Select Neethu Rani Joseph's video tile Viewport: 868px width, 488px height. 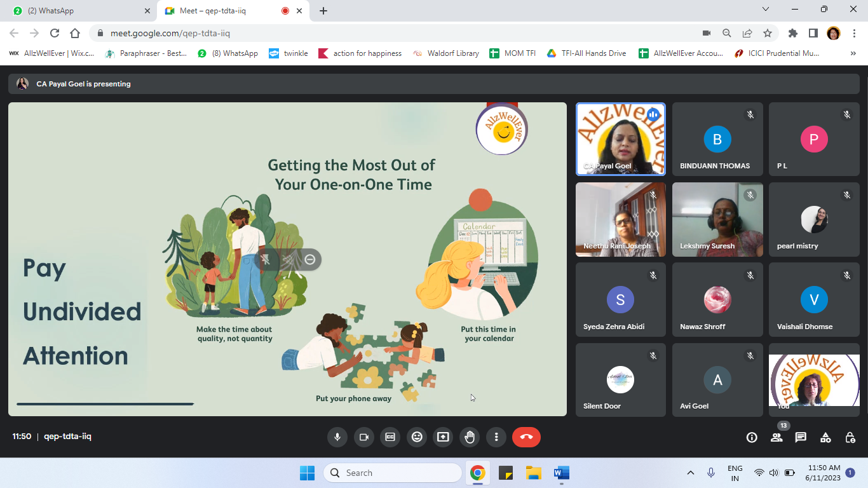(621, 220)
